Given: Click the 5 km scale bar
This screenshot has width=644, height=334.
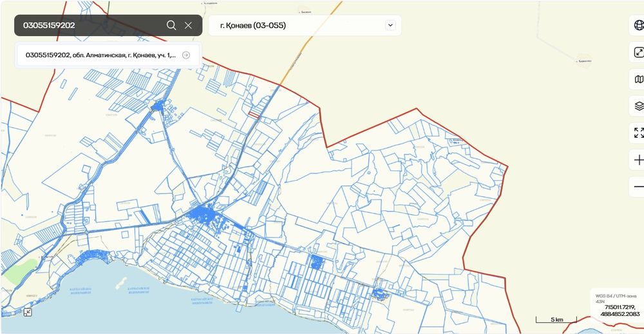Looking at the screenshot, I should pos(556,320).
